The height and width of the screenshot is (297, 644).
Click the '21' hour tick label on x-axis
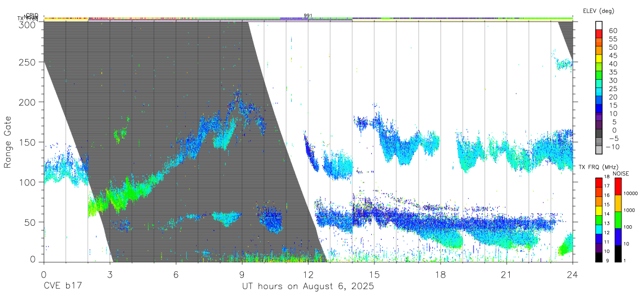(x=506, y=274)
